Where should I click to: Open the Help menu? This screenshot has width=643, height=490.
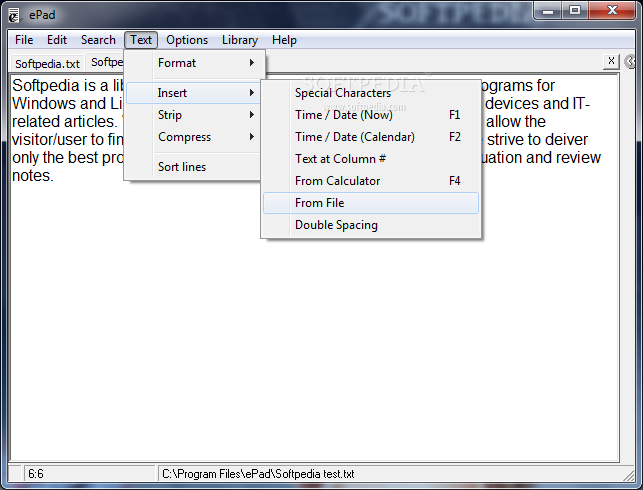click(x=284, y=40)
